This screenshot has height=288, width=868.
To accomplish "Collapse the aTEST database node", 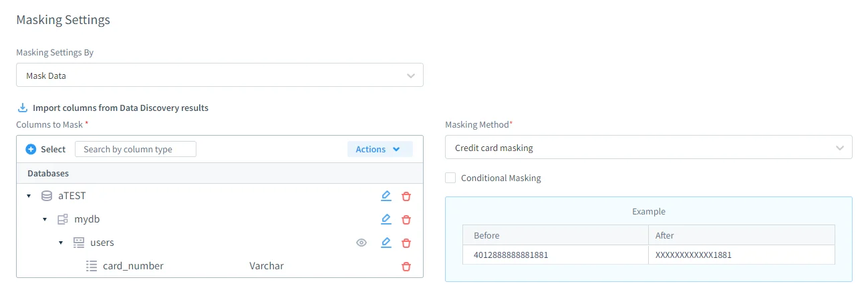I will 29,196.
